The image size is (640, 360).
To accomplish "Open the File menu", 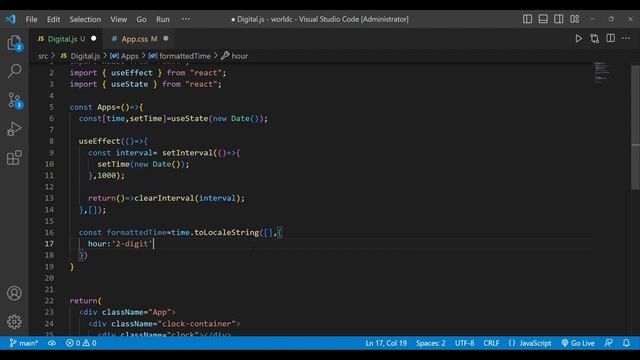I will coord(31,19).
